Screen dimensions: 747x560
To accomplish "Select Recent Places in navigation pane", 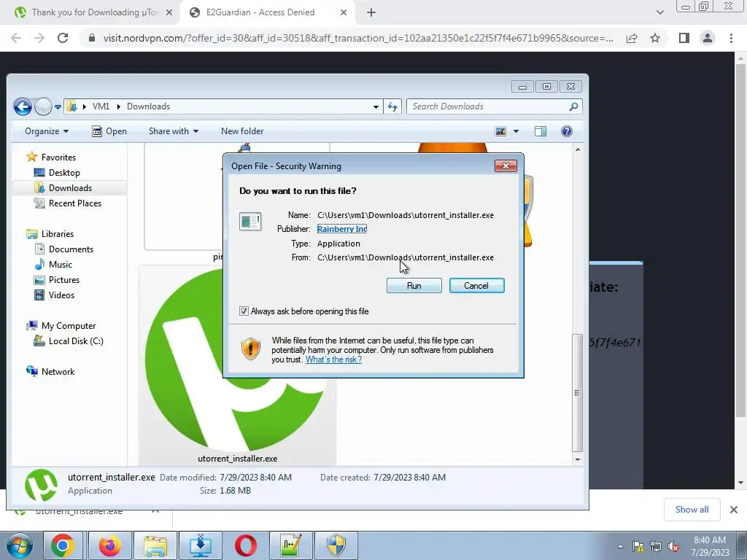I will click(x=75, y=203).
